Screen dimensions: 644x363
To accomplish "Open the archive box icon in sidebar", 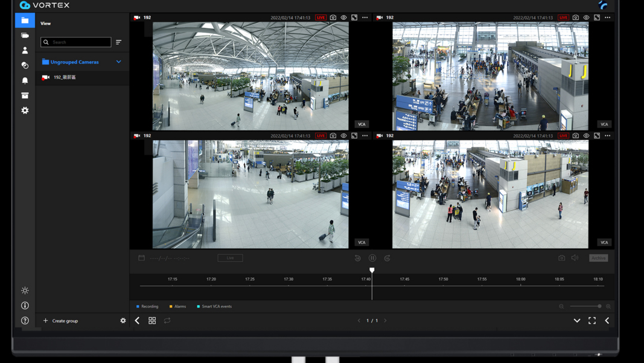I will [x=25, y=95].
